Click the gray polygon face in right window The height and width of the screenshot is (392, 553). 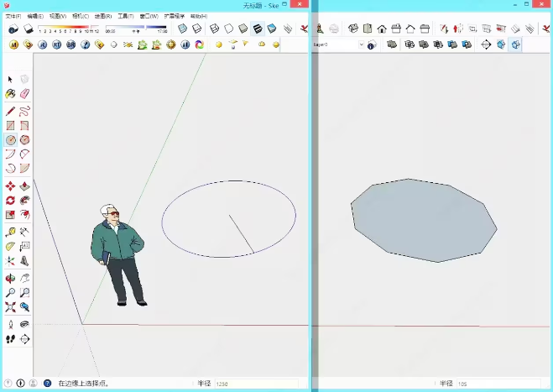[x=423, y=221]
